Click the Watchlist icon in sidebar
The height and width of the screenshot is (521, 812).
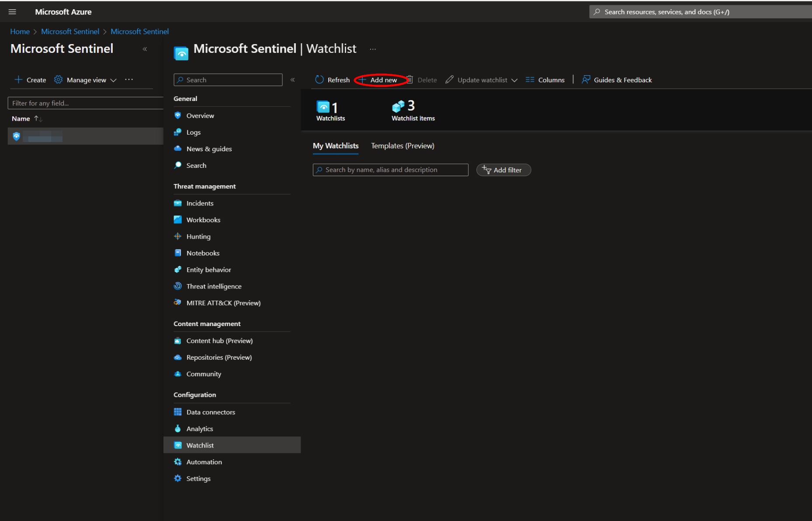click(x=177, y=445)
